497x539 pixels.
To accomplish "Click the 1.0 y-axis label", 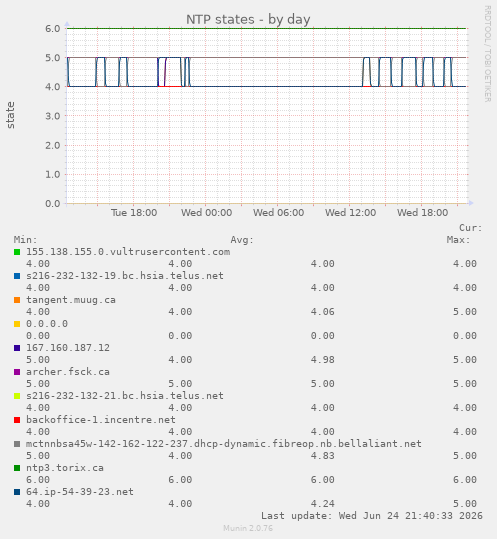I will tap(53, 174).
